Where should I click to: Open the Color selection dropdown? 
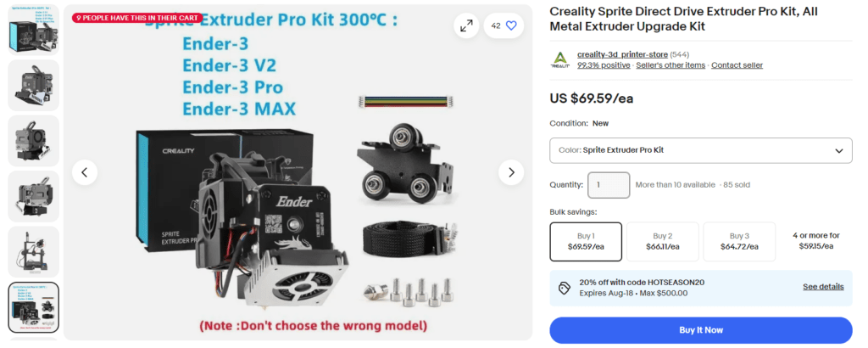coord(701,150)
